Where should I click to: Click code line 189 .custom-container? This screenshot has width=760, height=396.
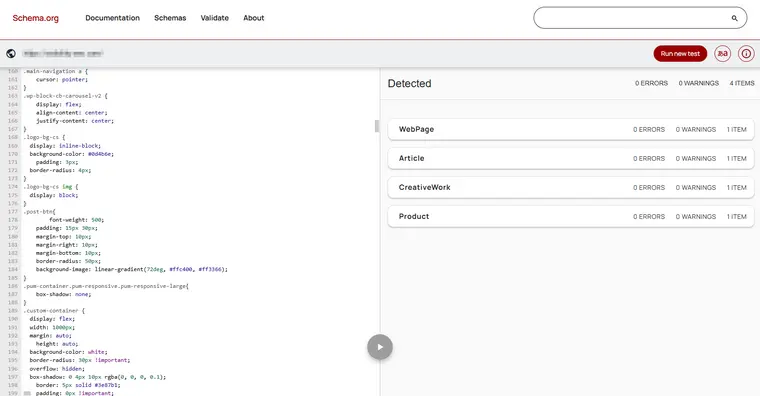click(54, 311)
